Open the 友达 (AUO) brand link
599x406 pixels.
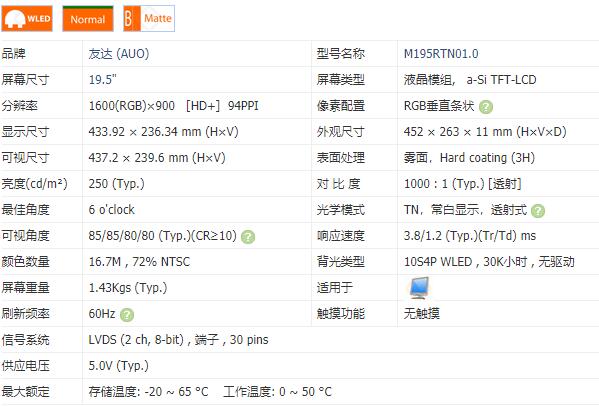[x=119, y=53]
